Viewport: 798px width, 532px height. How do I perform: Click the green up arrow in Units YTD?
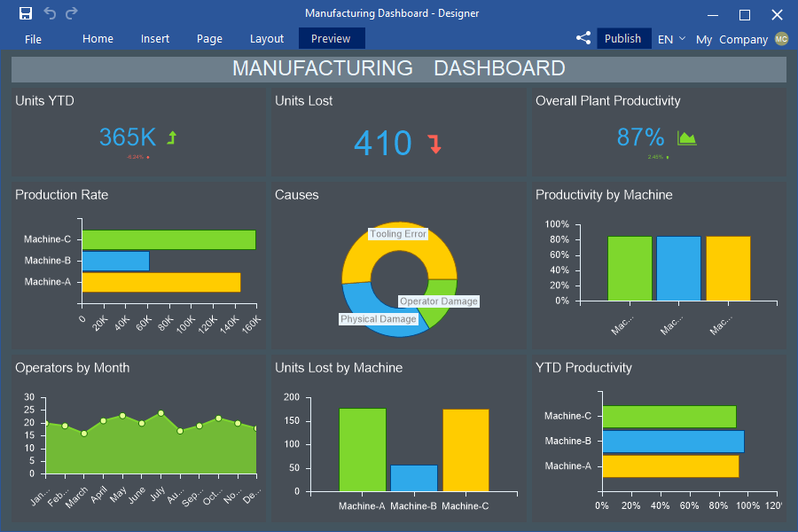click(172, 137)
